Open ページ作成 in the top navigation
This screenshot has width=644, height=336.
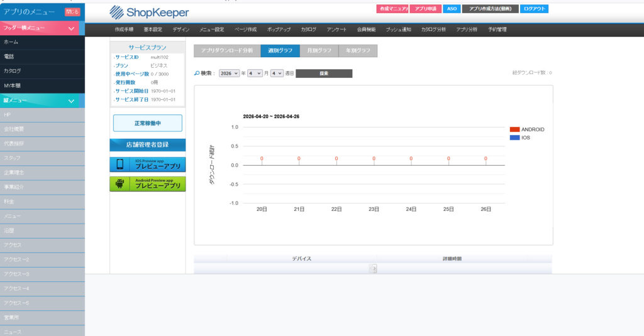[246, 30]
